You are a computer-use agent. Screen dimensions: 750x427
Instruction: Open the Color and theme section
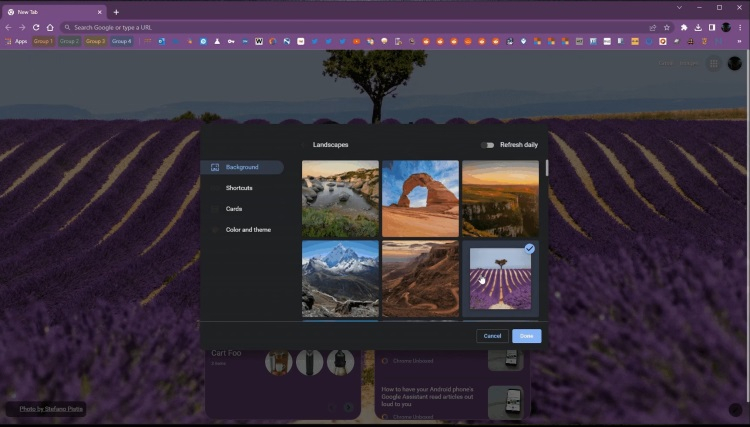247,230
